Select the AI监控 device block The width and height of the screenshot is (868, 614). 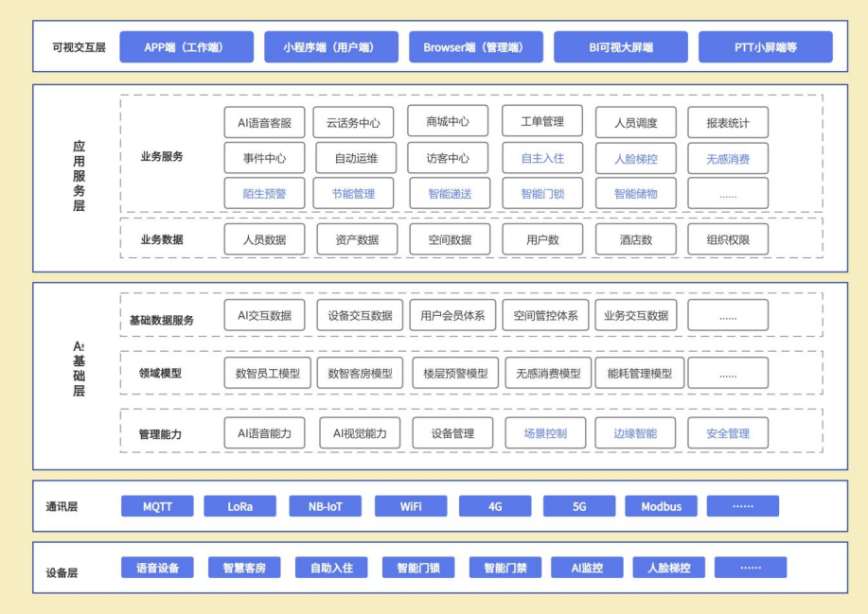(587, 568)
